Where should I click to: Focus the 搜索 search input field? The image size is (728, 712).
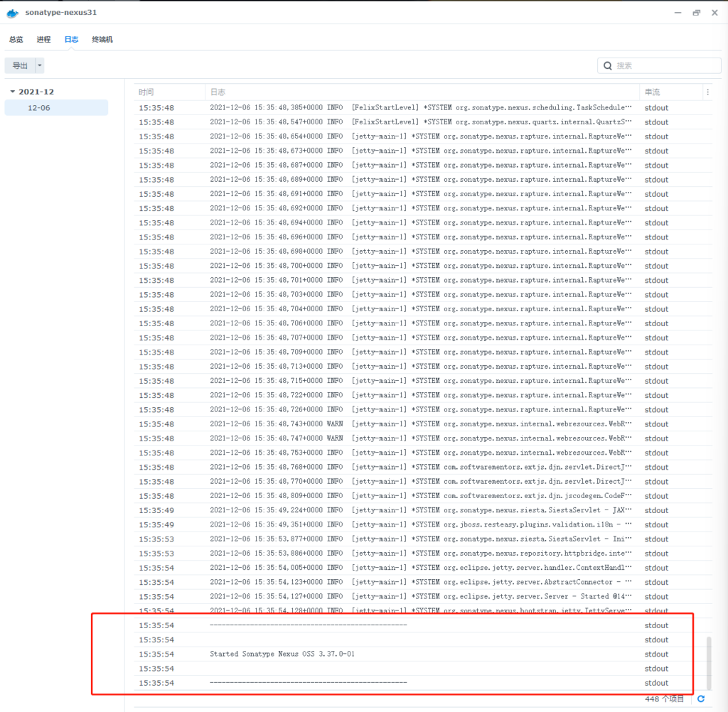pyautogui.click(x=665, y=65)
